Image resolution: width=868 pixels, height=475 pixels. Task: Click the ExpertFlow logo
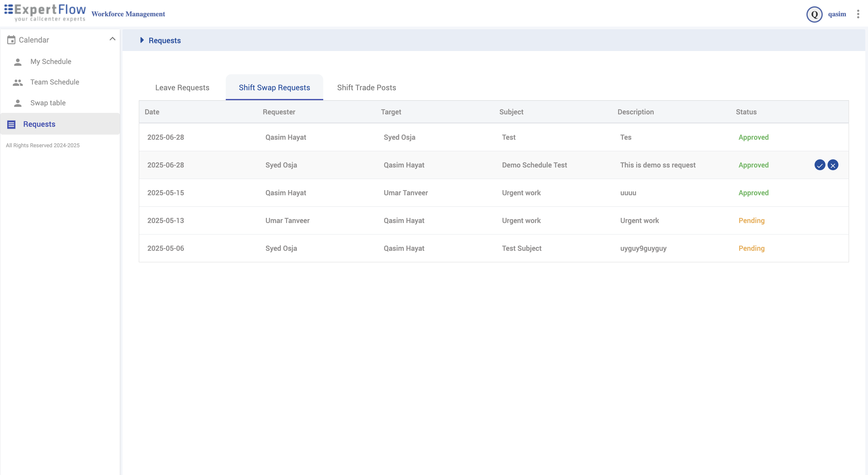click(45, 13)
